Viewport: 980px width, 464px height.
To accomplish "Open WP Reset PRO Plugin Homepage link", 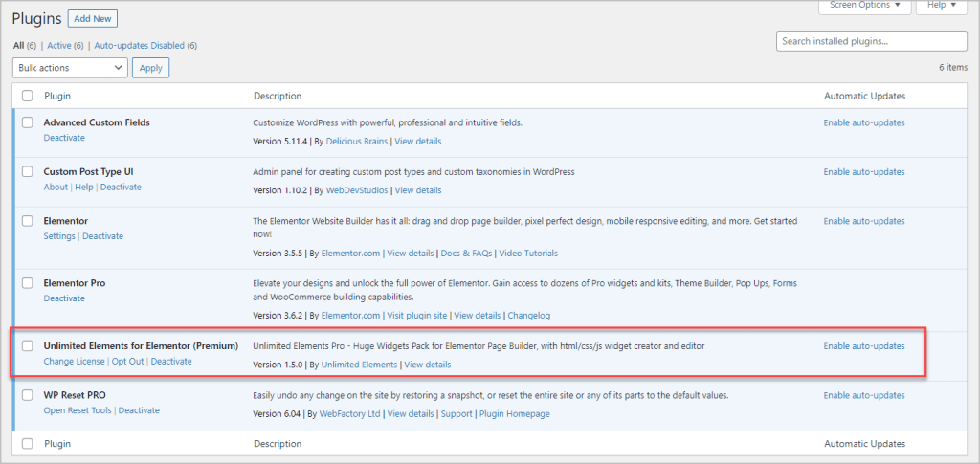I will 514,413.
